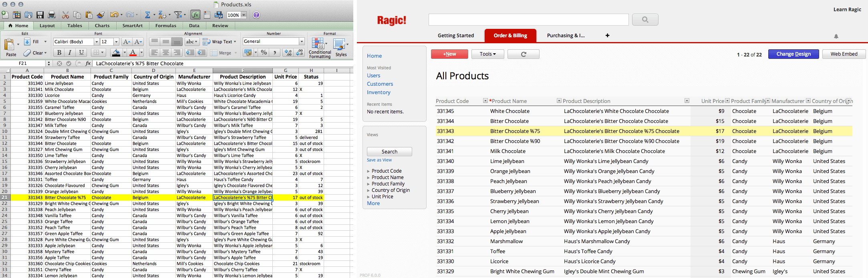This screenshot has width=868, height=278.
Task: Click the Format Painter brush icon
Action: (101, 15)
